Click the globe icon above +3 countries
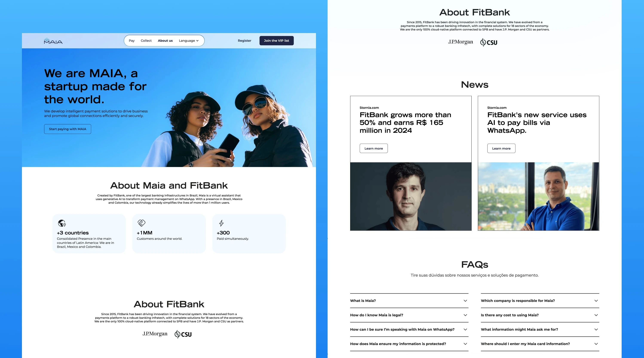 coord(61,223)
